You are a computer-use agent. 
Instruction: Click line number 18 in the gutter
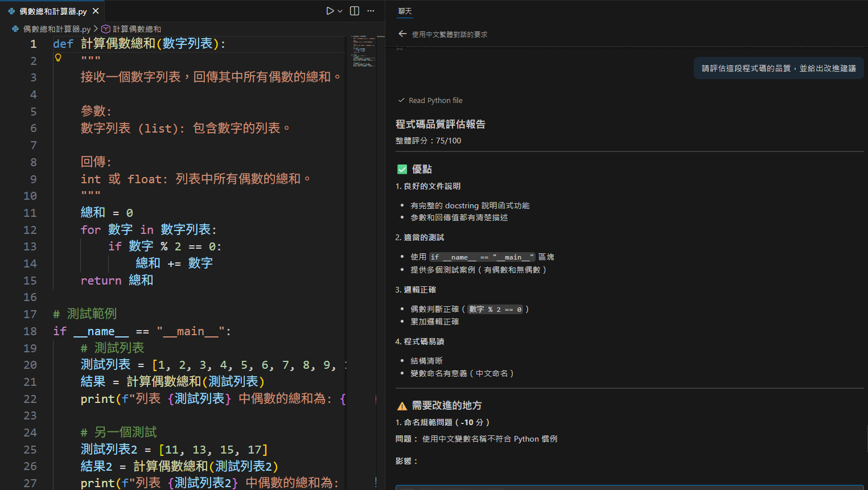tap(30, 331)
